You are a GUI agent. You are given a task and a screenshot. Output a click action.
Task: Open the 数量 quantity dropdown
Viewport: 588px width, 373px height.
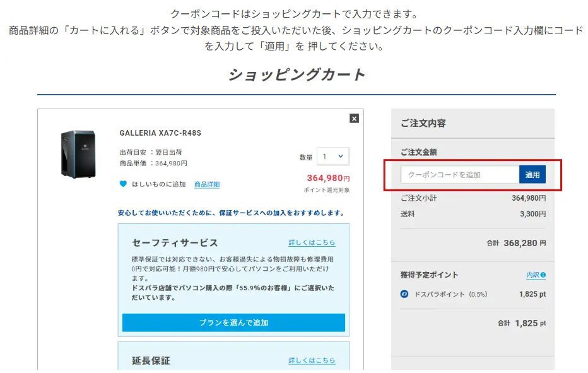point(333,156)
